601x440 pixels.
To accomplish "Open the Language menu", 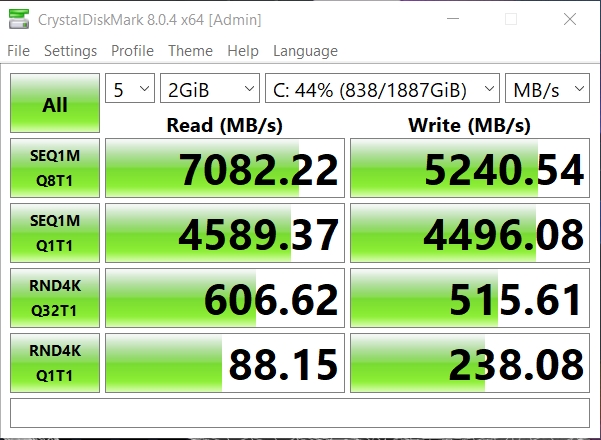I will coord(305,51).
